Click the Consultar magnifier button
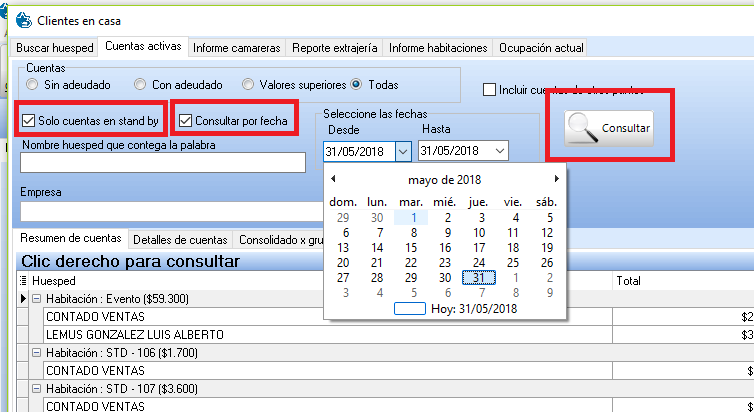The height and width of the screenshot is (412, 754). pyautogui.click(x=609, y=128)
